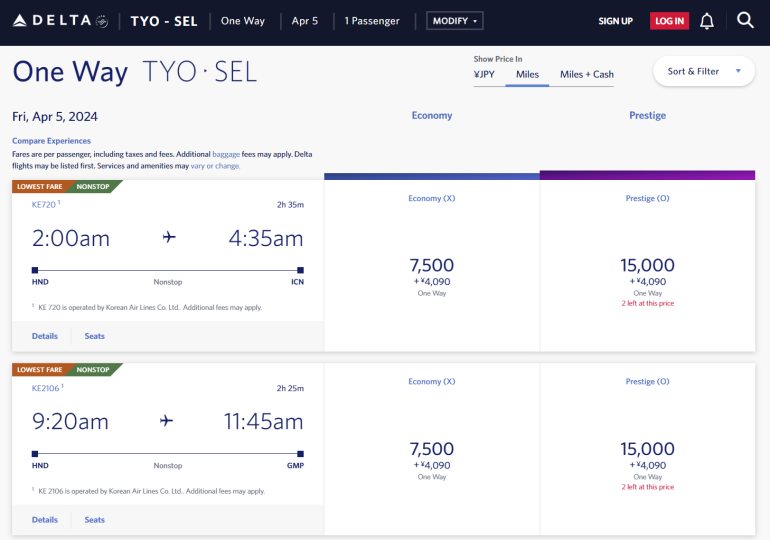Open the notifications bell
The width and height of the screenshot is (770, 540).
[x=707, y=21]
